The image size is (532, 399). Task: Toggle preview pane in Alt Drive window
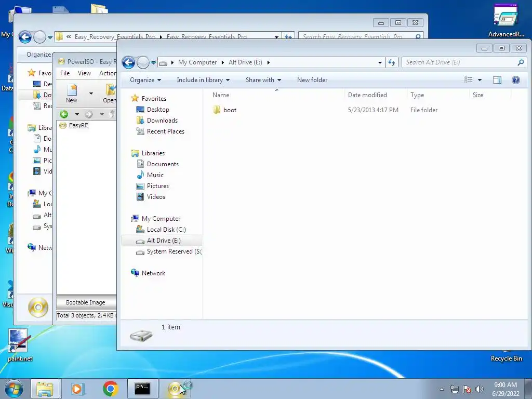(x=497, y=80)
